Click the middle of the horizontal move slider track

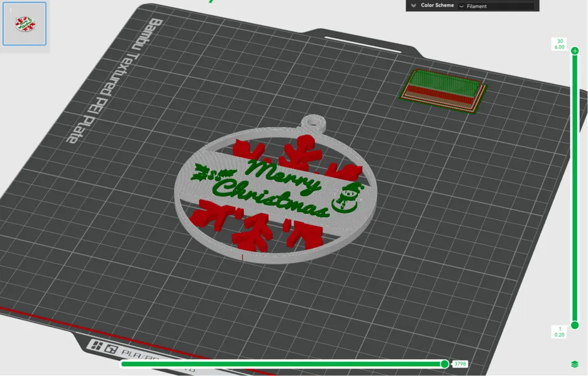click(x=282, y=364)
